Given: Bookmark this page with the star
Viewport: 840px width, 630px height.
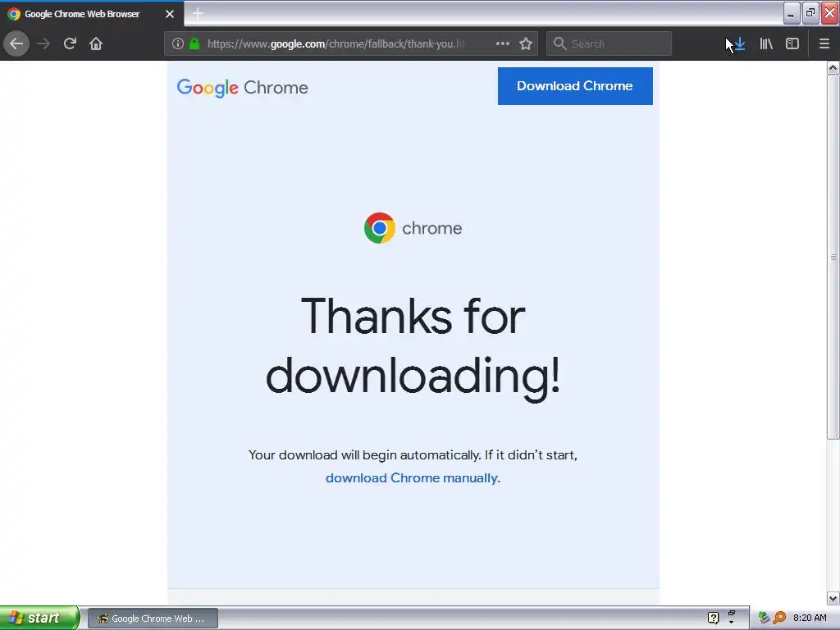Looking at the screenshot, I should click(x=526, y=43).
